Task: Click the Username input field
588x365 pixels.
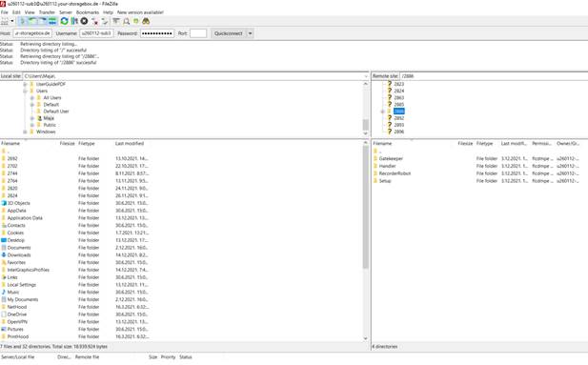Action: pyautogui.click(x=96, y=33)
